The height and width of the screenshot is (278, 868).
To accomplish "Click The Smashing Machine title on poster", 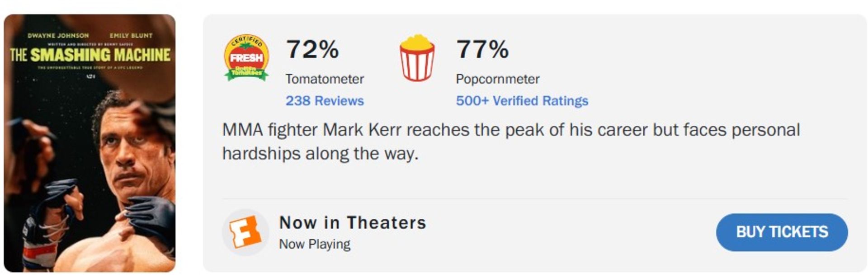I will point(90,55).
